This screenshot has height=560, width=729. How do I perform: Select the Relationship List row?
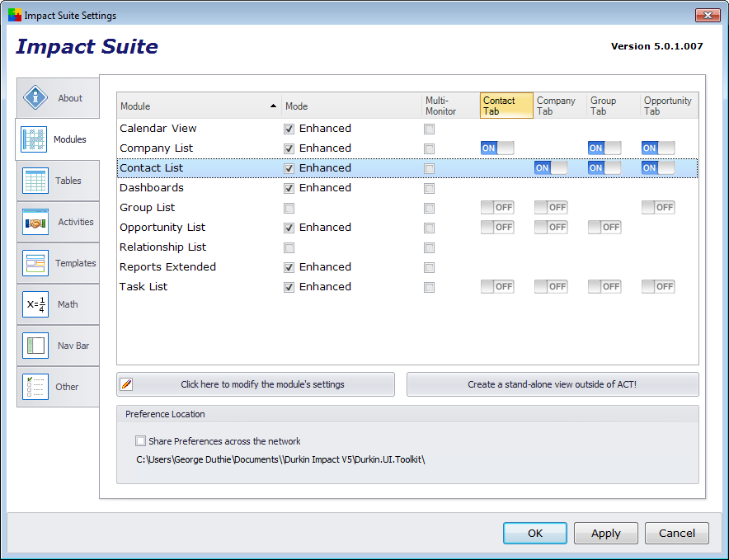(x=407, y=247)
